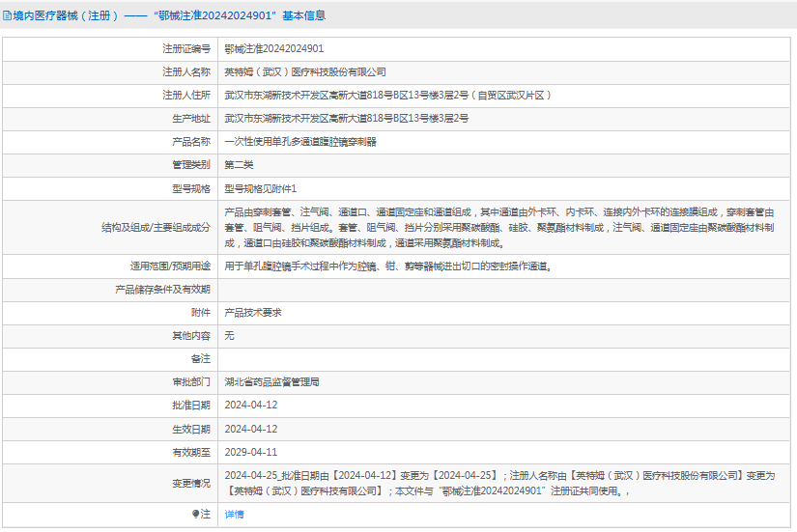This screenshot has width=797, height=532.
Task: Click the 其他内容 label
Action: 191,336
